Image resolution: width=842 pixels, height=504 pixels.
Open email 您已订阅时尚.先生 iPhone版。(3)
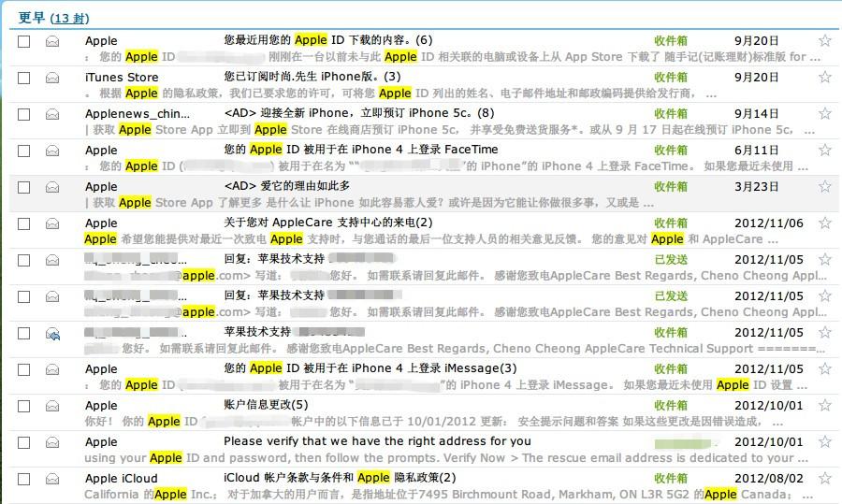pos(312,77)
